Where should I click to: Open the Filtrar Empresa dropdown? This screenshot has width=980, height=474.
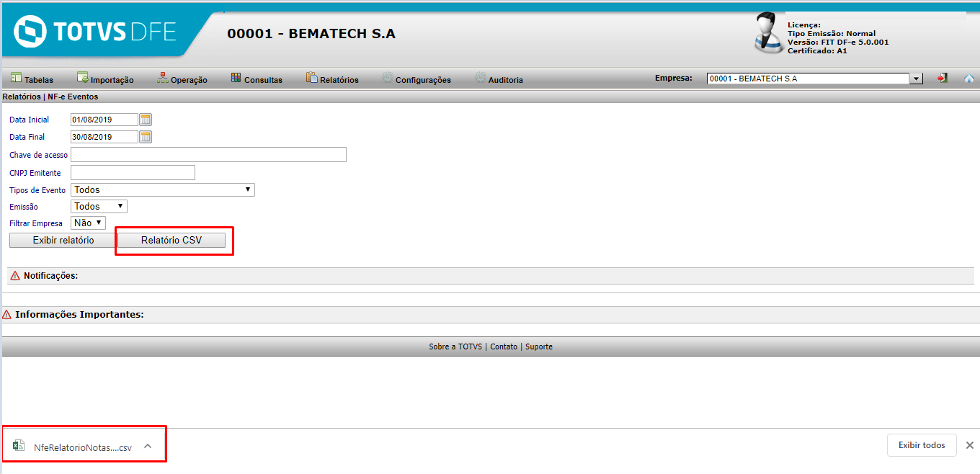point(88,223)
